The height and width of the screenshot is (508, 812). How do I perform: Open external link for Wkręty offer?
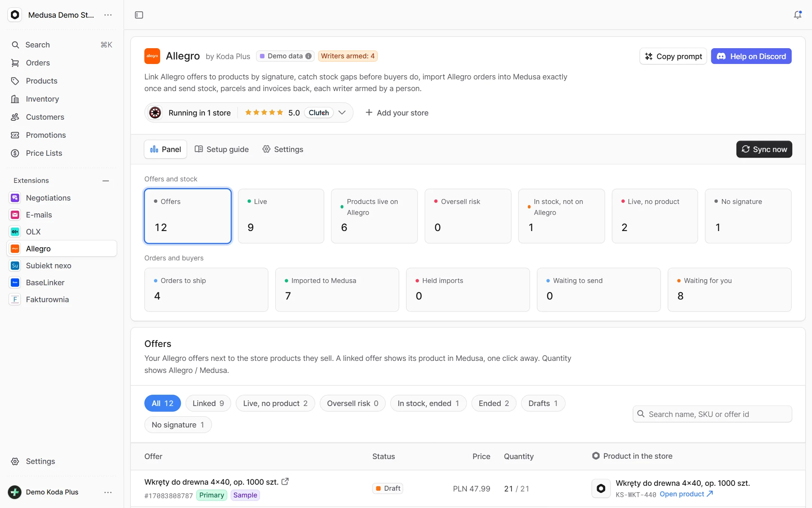[285, 482]
